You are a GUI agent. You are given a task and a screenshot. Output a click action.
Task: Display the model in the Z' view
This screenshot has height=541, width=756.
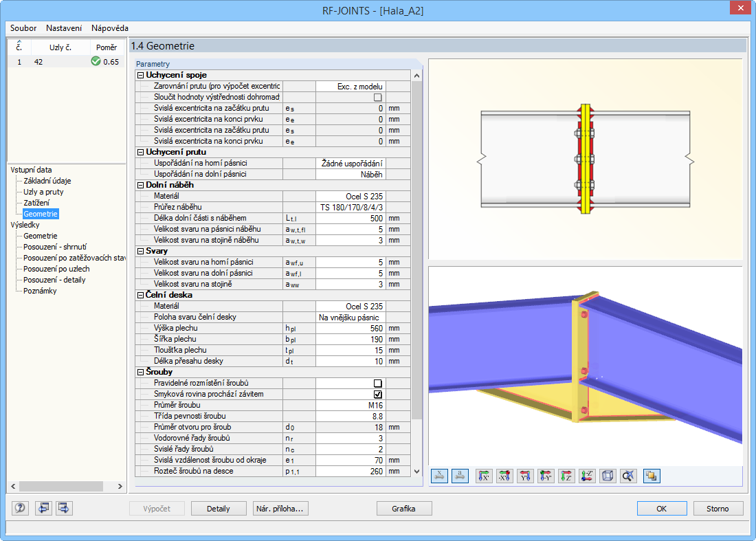tap(566, 476)
